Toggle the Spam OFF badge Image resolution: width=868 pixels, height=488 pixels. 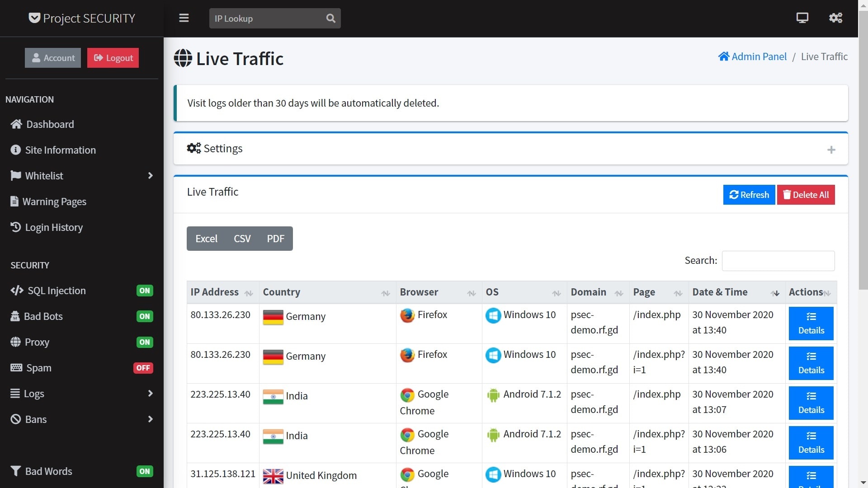coord(143,368)
